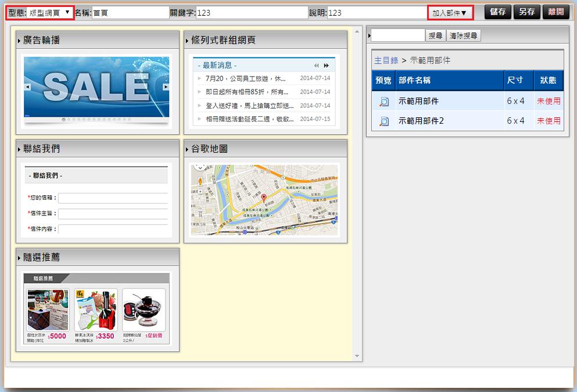The width and height of the screenshot is (577, 392).
Task: Collapse the 谷歌地圖 panel
Action: pyautogui.click(x=188, y=149)
